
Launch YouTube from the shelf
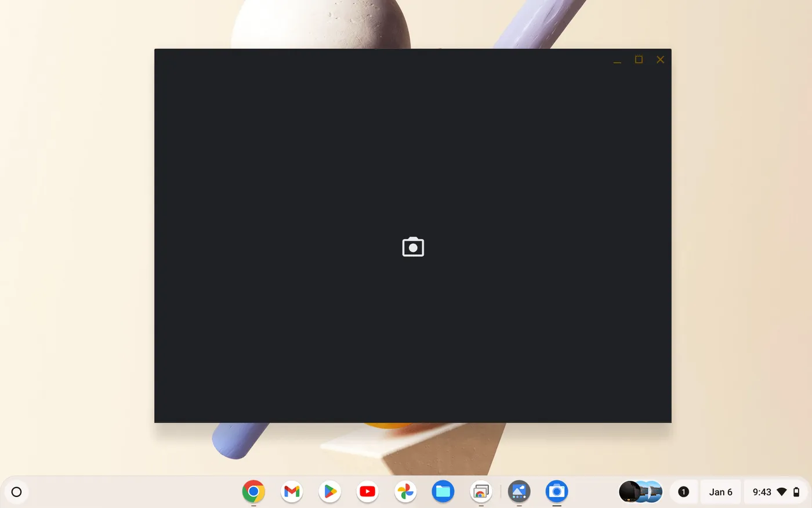click(367, 492)
